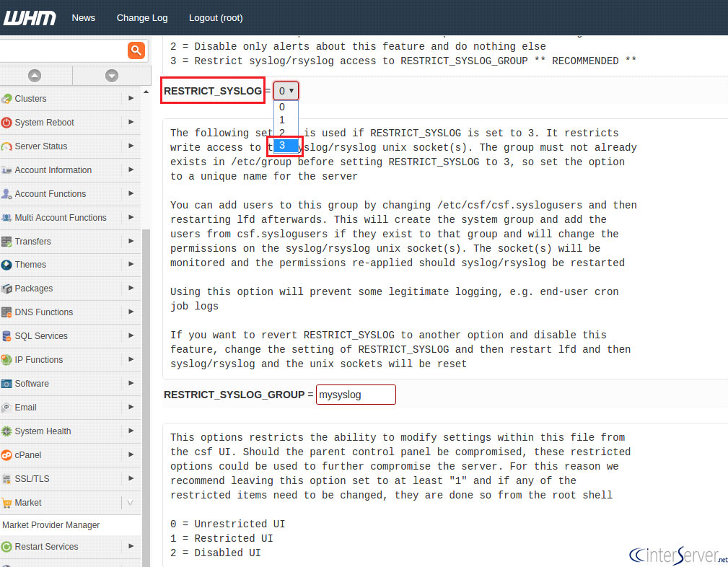Click the collapse-all up arrow icon
728x567 pixels.
35,76
